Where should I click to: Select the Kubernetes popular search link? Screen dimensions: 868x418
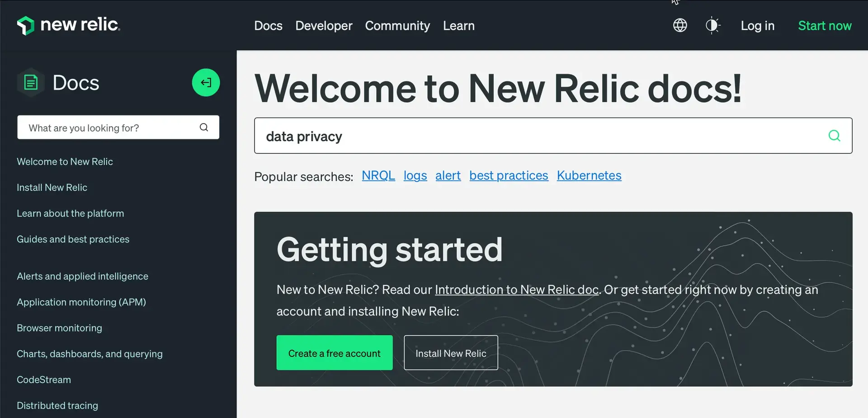tap(589, 176)
